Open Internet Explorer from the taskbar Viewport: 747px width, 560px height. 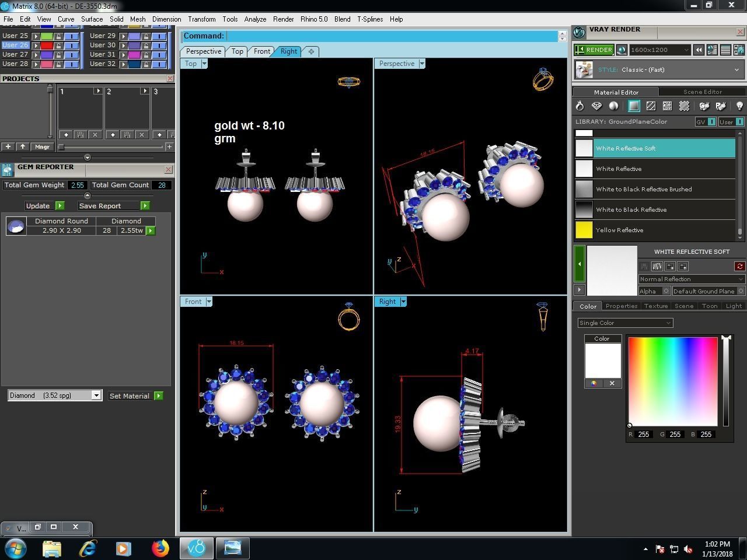click(x=88, y=548)
